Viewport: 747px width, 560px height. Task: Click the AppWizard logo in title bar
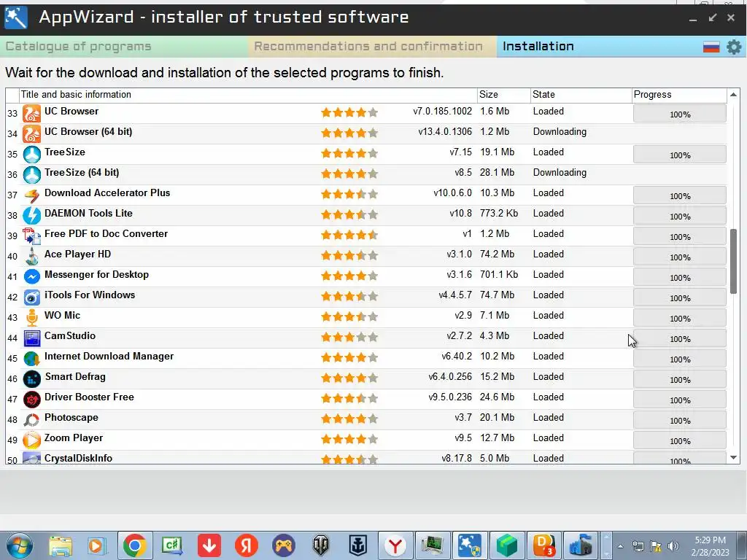click(16, 17)
